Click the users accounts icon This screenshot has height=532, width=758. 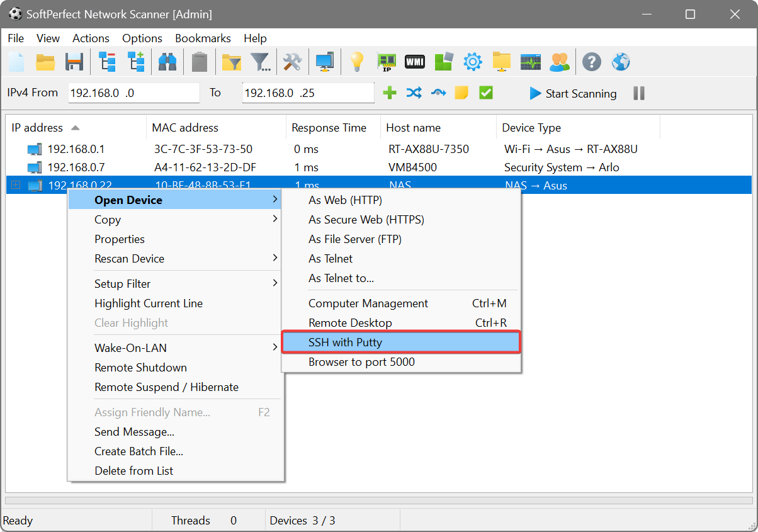559,62
